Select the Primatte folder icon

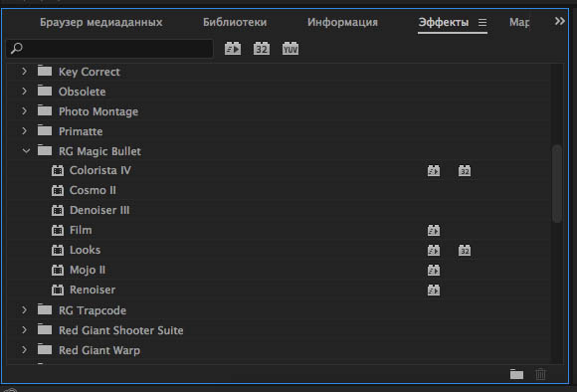pos(45,130)
